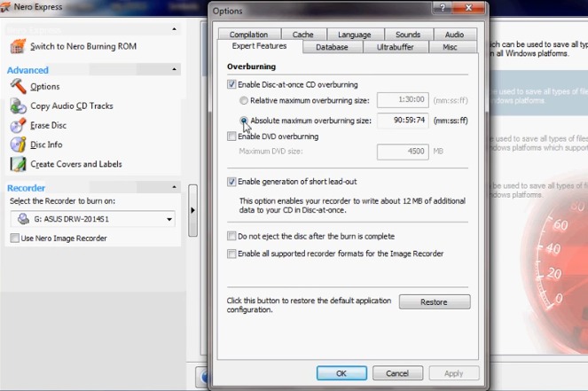Open the recorder dropdown G: ASUS DRW-2014S1
The width and height of the screenshot is (588, 391).
click(x=92, y=219)
